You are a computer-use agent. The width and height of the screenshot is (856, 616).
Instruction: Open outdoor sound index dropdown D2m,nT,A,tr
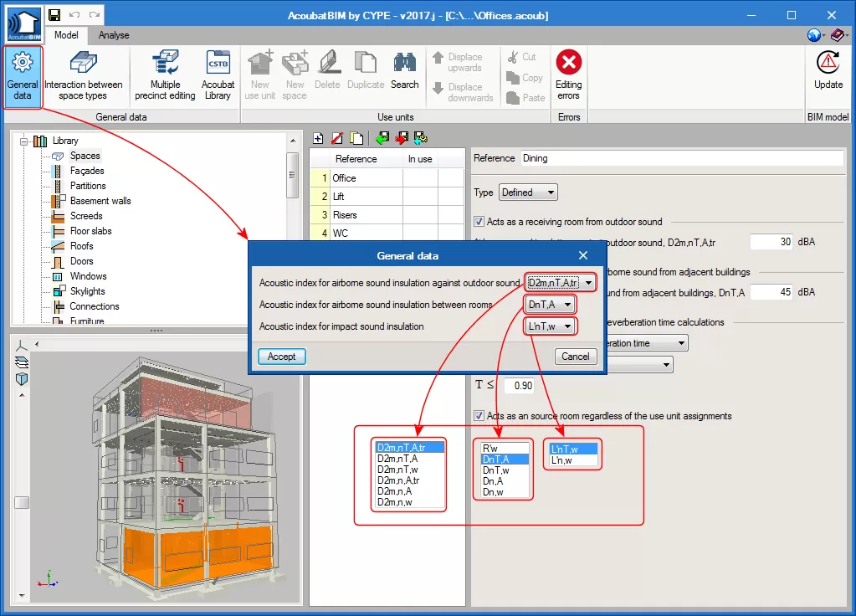(560, 283)
